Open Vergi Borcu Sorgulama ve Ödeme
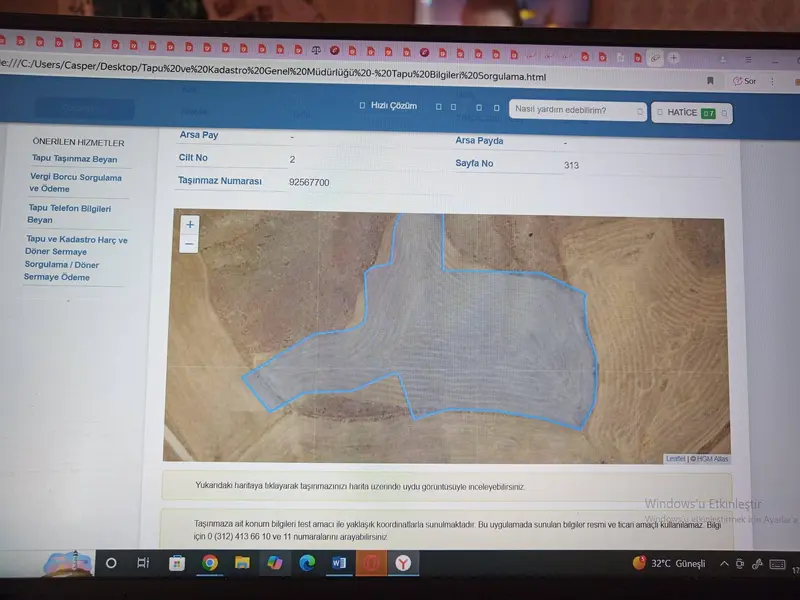Viewport: 800px width, 600px height. point(75,183)
